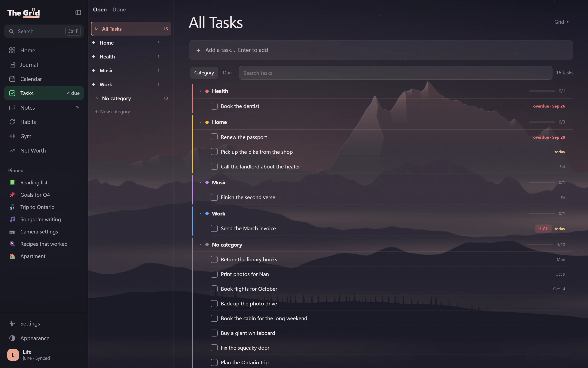Image resolution: width=588 pixels, height=368 pixels.
Task: Select Work category in list
Action: [131, 84]
